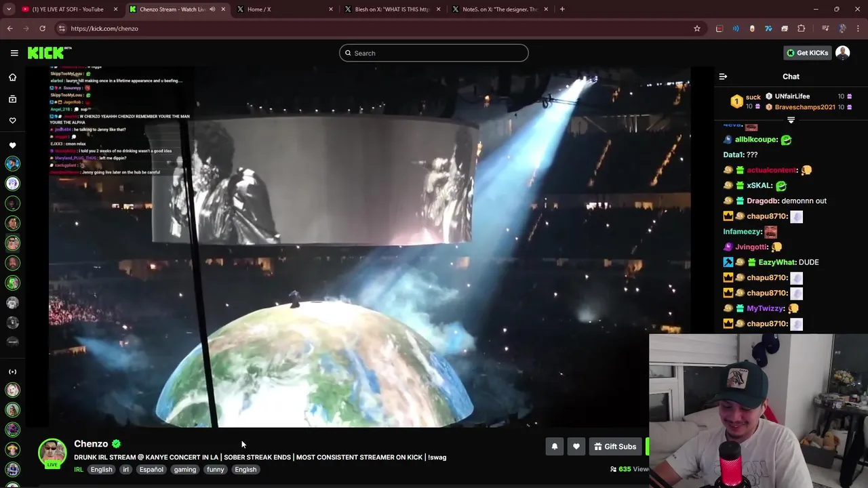Expand the gift leaderboard chevron
The image size is (868, 488).
tap(791, 120)
